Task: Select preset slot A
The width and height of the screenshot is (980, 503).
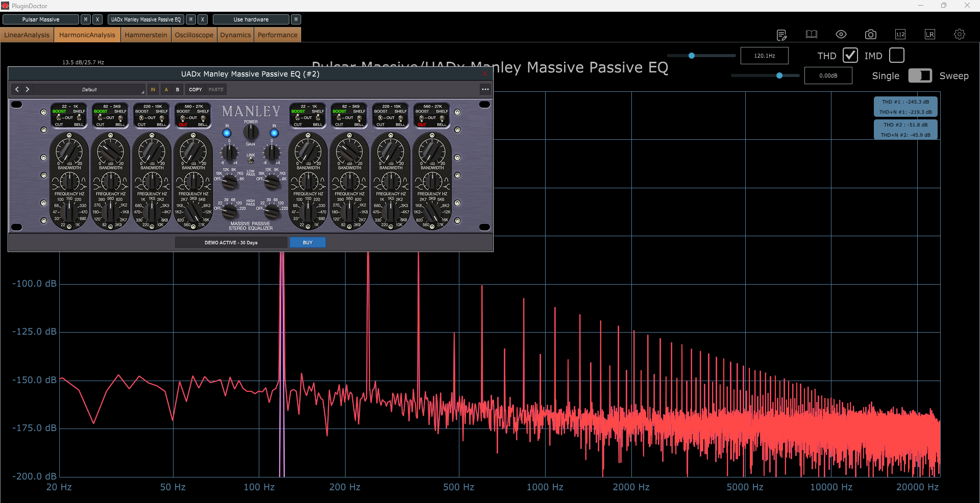Action: click(x=166, y=89)
